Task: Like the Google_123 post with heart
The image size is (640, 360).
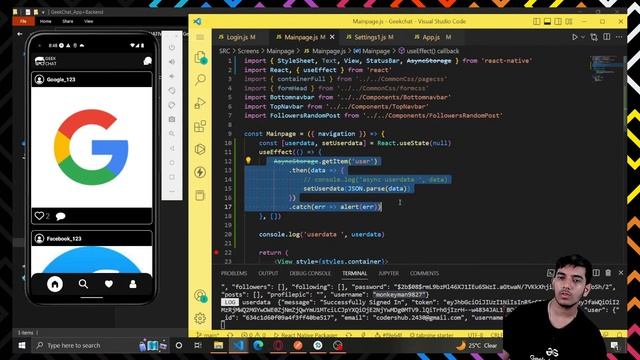Action: pos(39,216)
